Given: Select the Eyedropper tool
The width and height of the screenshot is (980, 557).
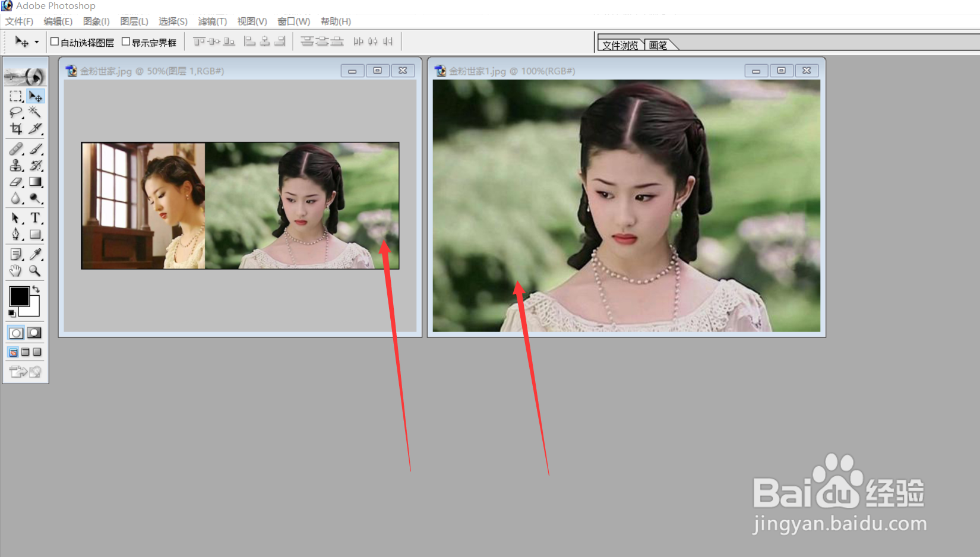Looking at the screenshot, I should pyautogui.click(x=35, y=254).
